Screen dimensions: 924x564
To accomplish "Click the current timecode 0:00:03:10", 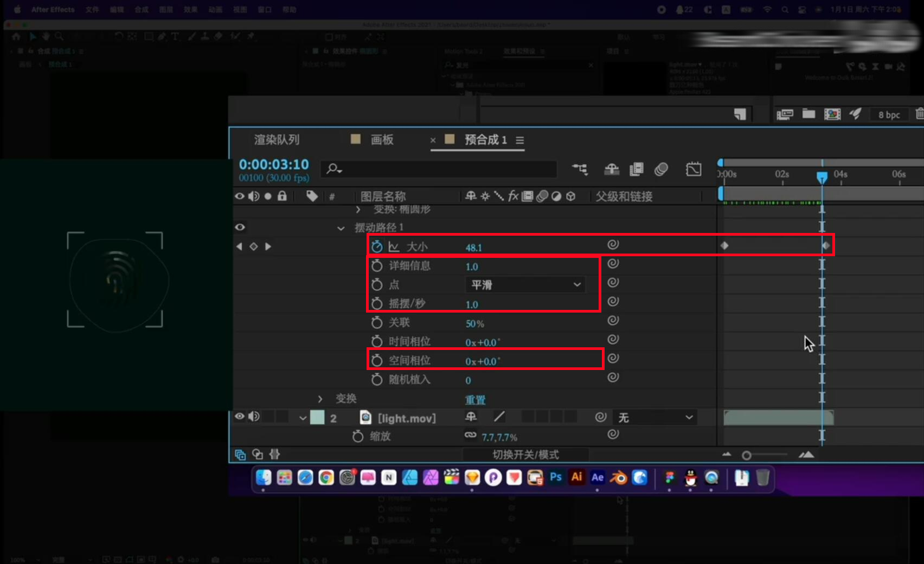I will coord(274,164).
